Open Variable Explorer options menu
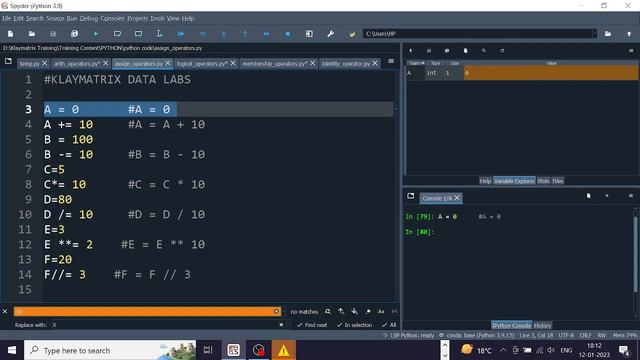640x360 pixels. [631, 51]
